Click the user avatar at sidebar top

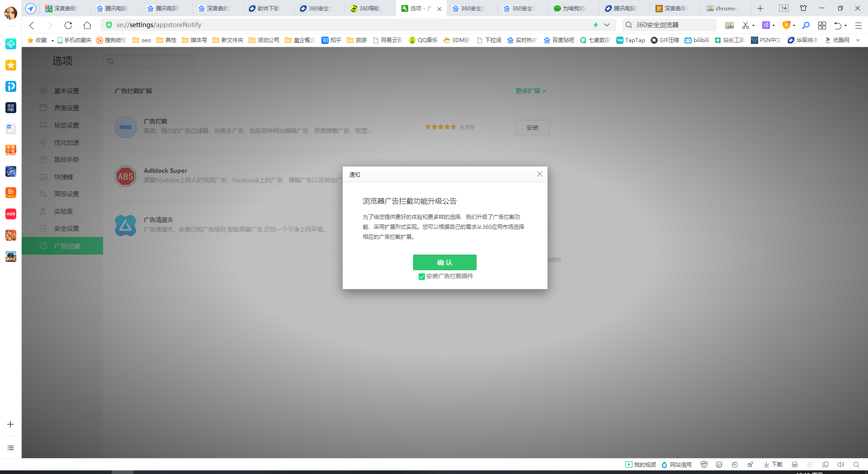tap(11, 13)
